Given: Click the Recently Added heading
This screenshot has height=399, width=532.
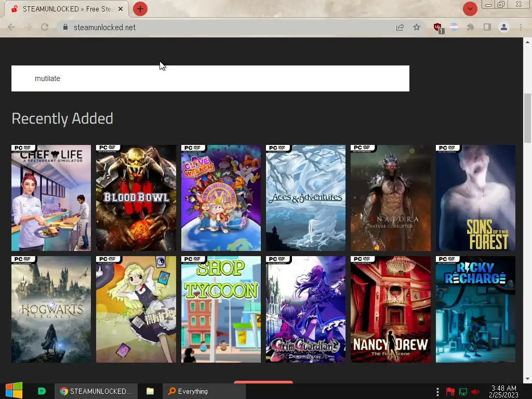Looking at the screenshot, I should [x=62, y=118].
